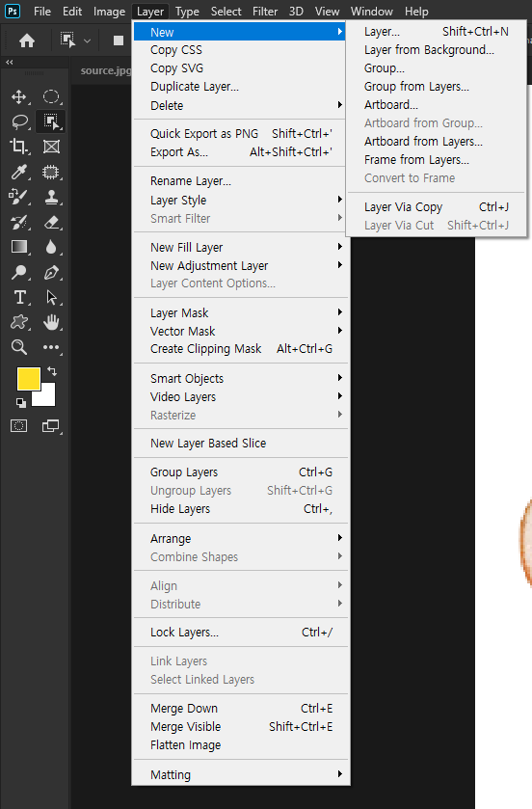Select the Clone Stamp tool
This screenshot has width=532, height=809.
coord(50,197)
